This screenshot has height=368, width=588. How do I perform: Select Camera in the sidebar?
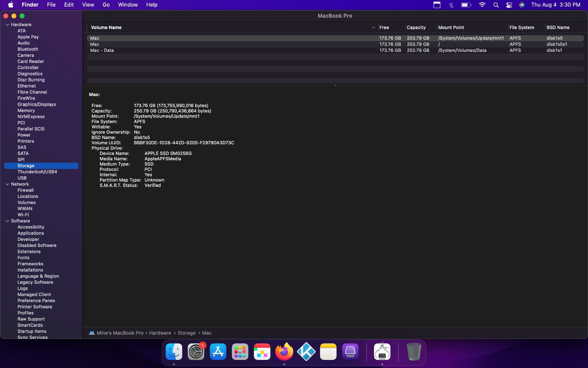tap(26, 56)
